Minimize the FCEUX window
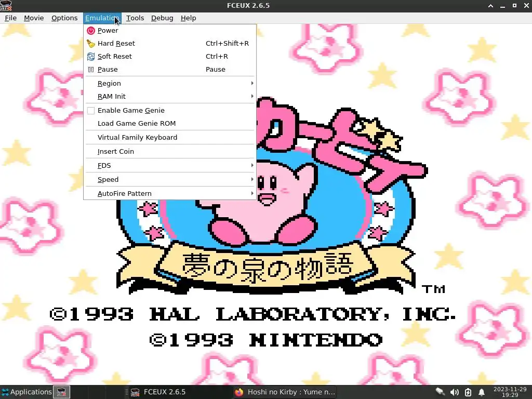This screenshot has width=532, height=399. coord(502,6)
